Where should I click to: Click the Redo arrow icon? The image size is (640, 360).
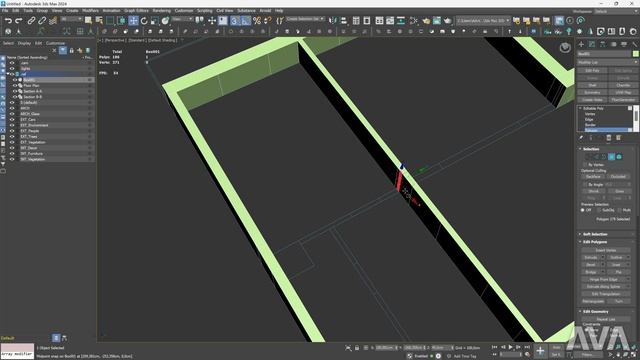coord(19,20)
